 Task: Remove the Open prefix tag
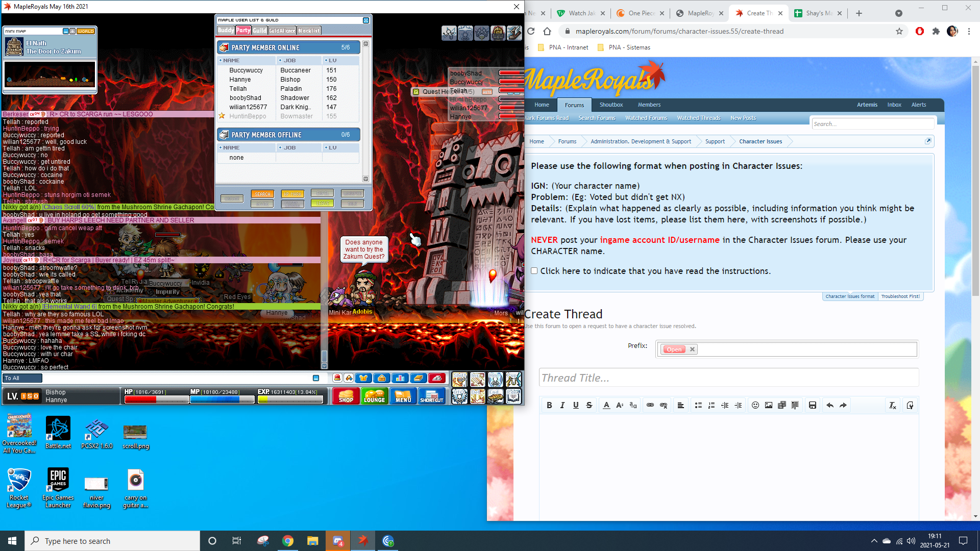(692, 349)
